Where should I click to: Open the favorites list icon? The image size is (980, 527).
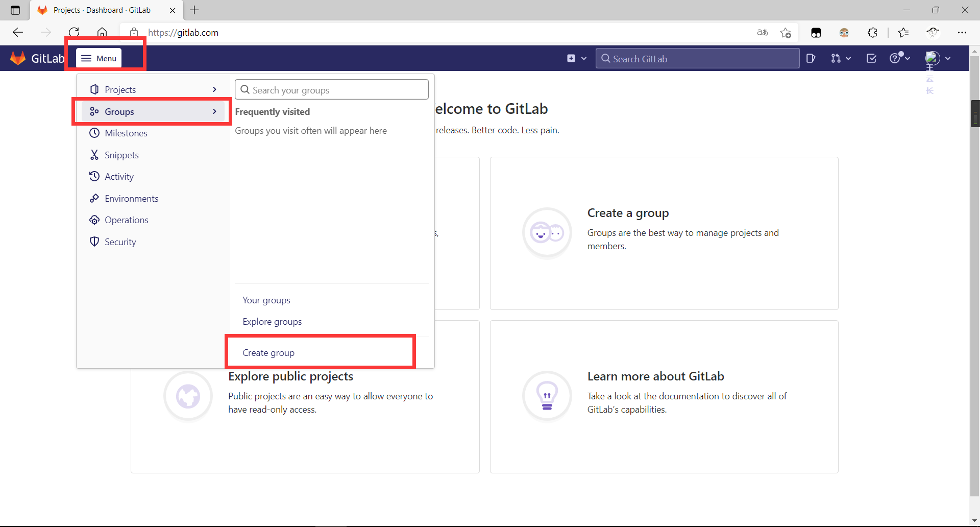point(903,33)
